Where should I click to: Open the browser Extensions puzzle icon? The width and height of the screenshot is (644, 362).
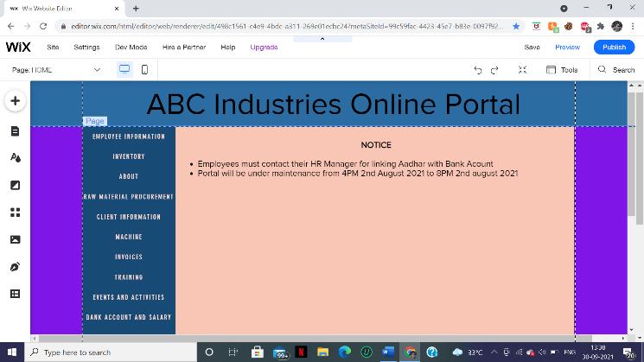coord(601,26)
